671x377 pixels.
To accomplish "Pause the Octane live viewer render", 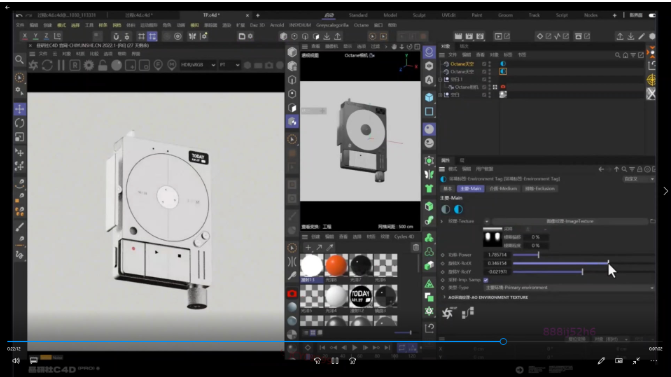I will pos(61,65).
